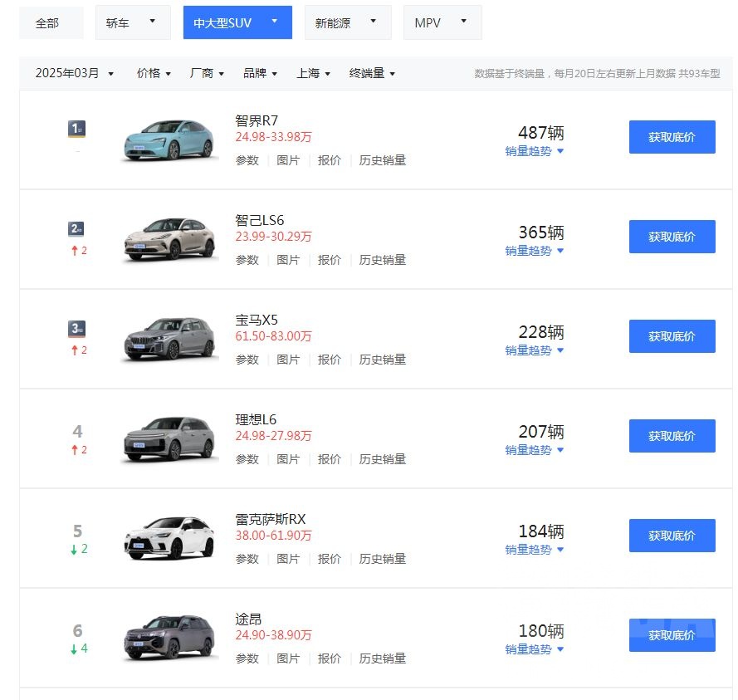Open the 价格 filter dropdown
The height and width of the screenshot is (700, 738).
coord(154,73)
